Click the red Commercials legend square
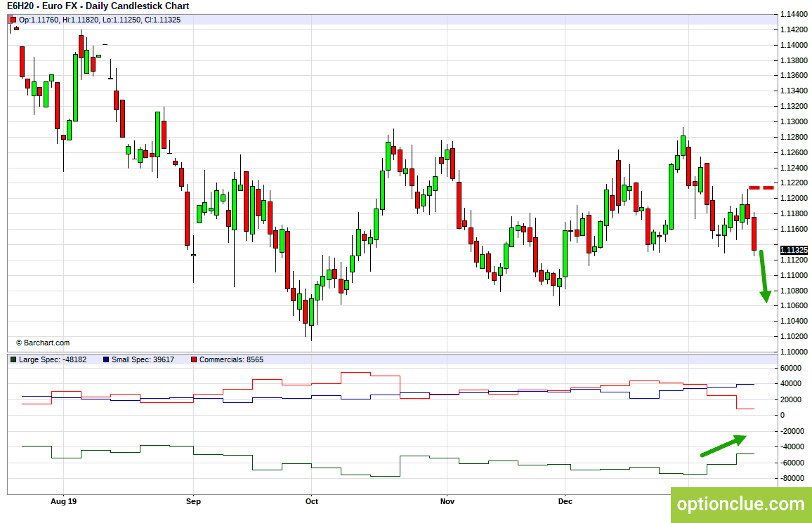The height and width of the screenshot is (523, 812). pyautogui.click(x=194, y=359)
